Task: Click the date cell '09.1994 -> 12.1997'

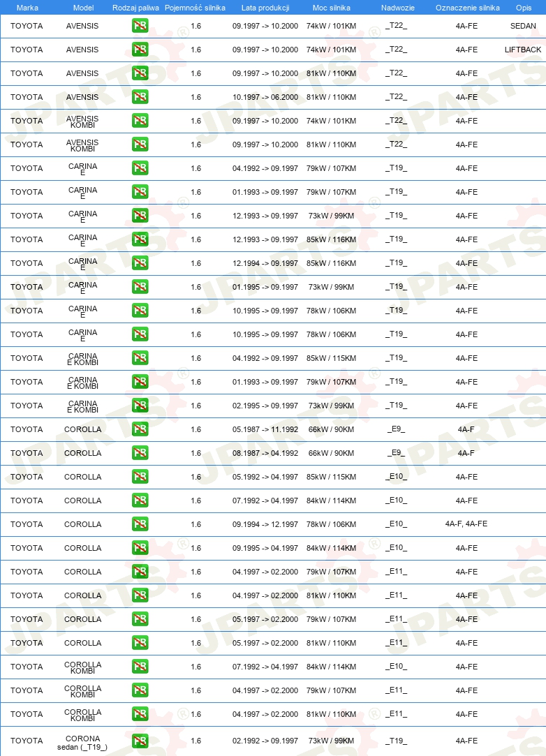Action: click(x=265, y=524)
